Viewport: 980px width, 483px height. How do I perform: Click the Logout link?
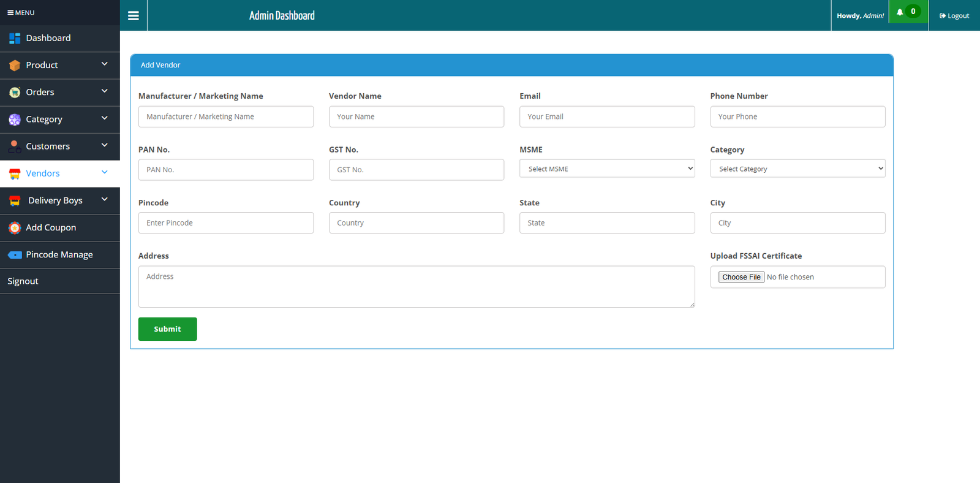coord(954,16)
